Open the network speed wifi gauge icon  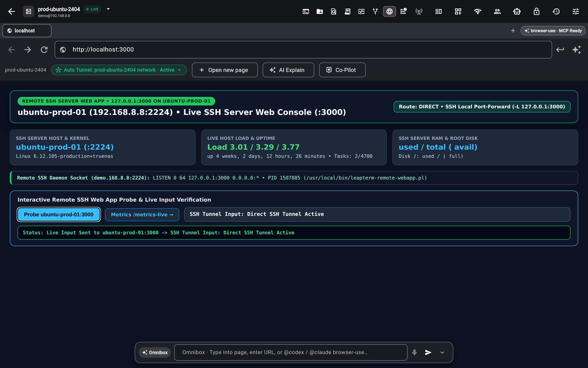[x=478, y=11]
